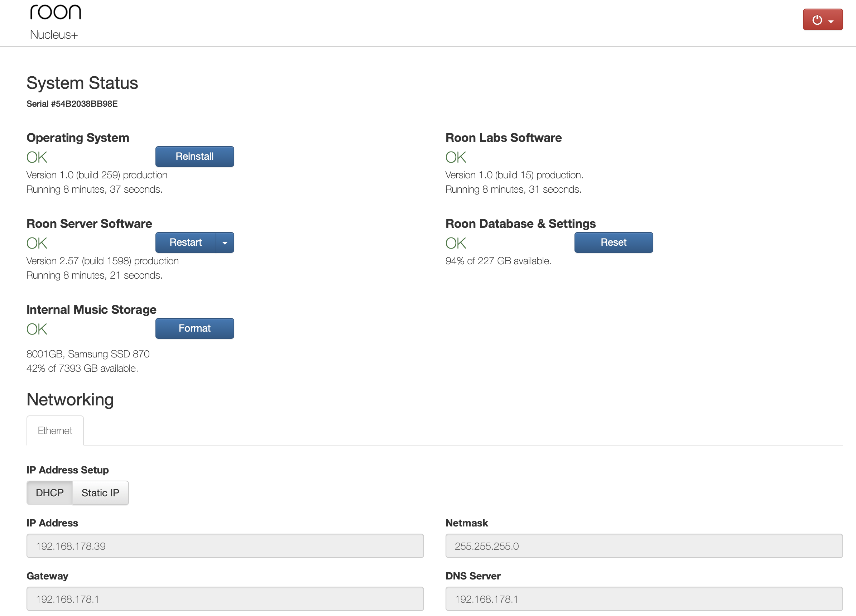Click the IP Address field
The image size is (856, 616).
225,546
